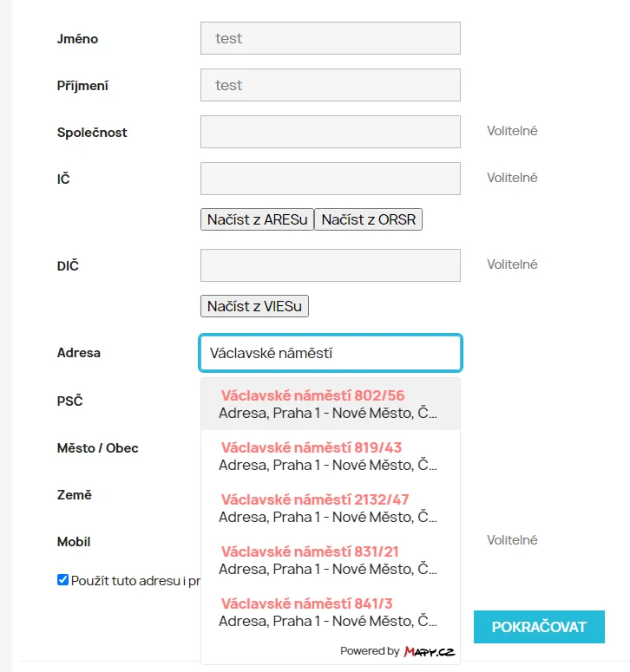Toggle the 'Použít tuto adresu' checkbox

click(62, 580)
